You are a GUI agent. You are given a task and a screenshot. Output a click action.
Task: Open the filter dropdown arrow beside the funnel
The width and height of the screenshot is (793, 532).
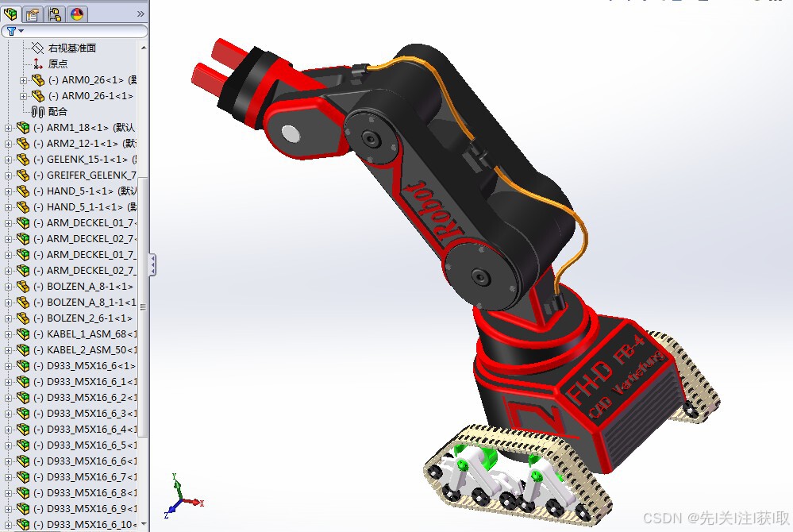click(21, 31)
